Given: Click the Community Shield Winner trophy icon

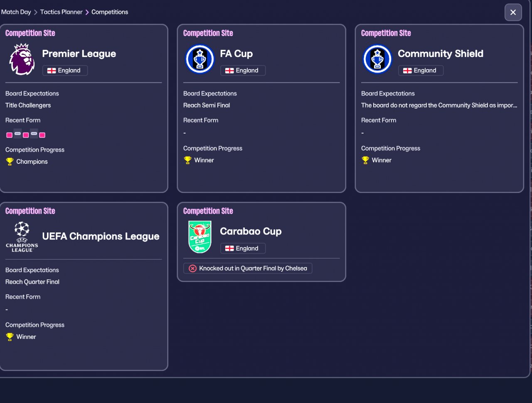Looking at the screenshot, I should [365, 160].
